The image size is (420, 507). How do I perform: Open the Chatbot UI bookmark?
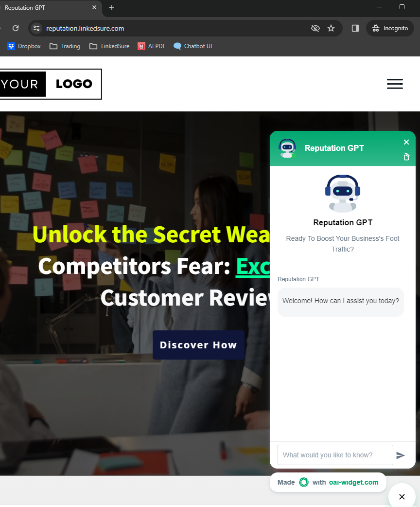[193, 46]
